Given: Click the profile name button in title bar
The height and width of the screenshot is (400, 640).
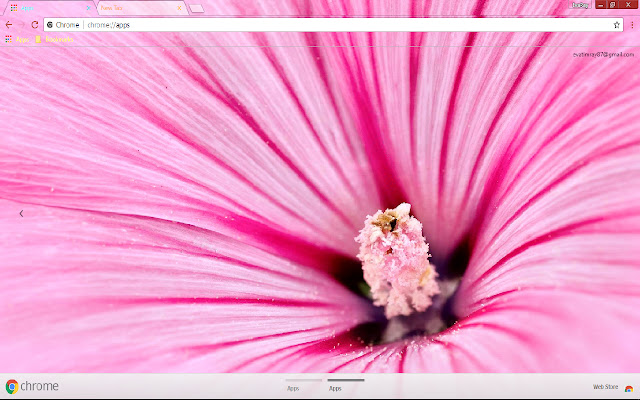Looking at the screenshot, I should pos(580,5).
